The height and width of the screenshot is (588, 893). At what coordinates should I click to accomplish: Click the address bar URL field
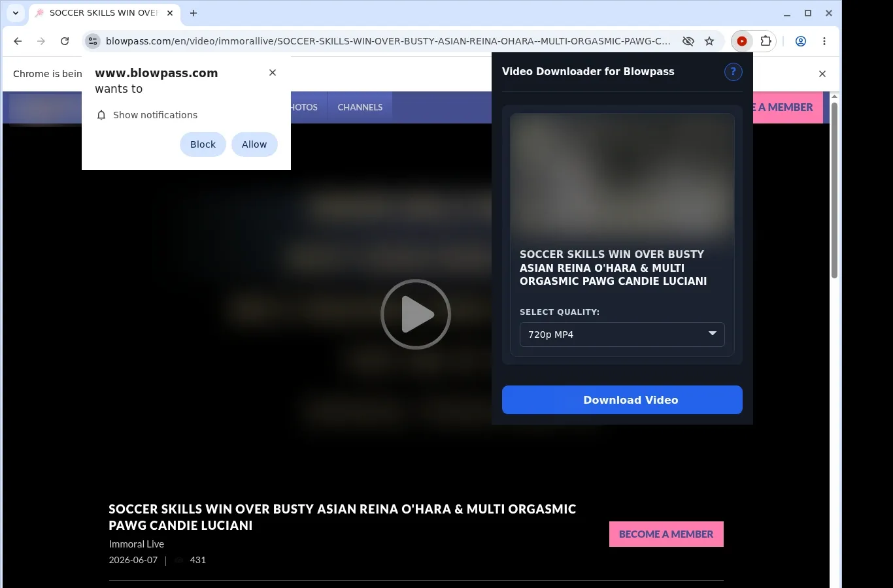coord(388,41)
